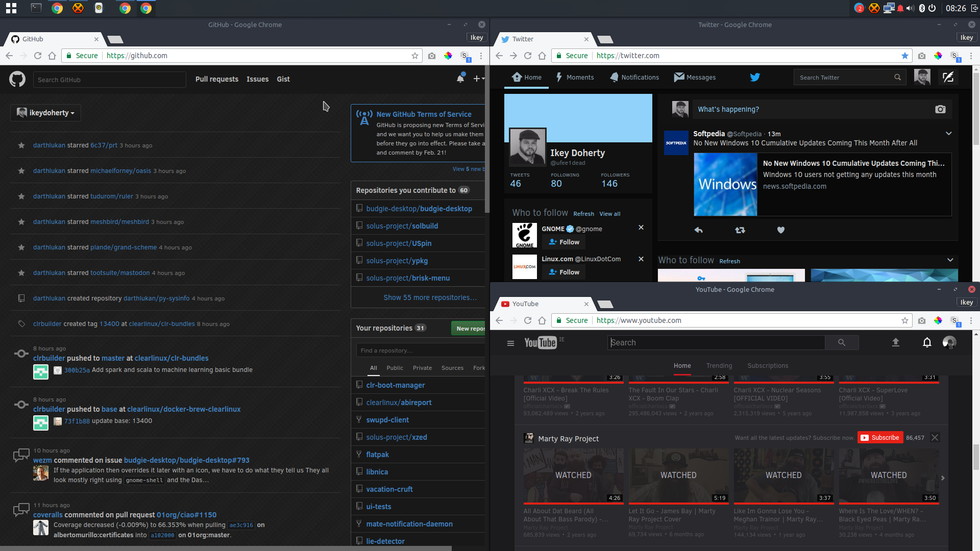Open Pull requests in GitHub header
Viewport: 980px width, 551px height.
click(x=216, y=79)
